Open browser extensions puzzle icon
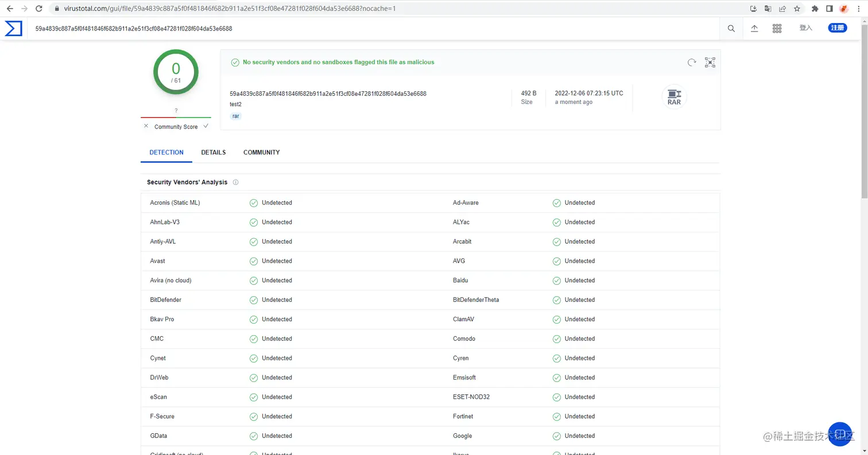The image size is (868, 455). (x=815, y=9)
